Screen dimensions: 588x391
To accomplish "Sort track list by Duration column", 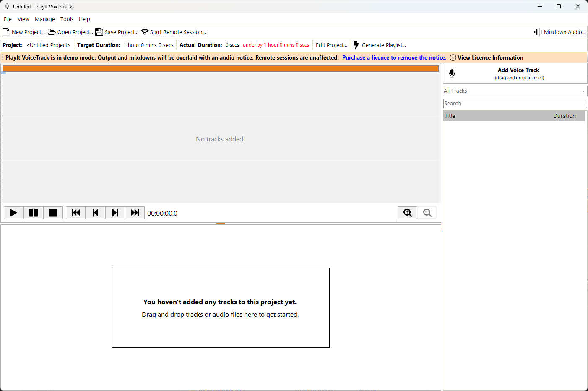I will [x=565, y=116].
